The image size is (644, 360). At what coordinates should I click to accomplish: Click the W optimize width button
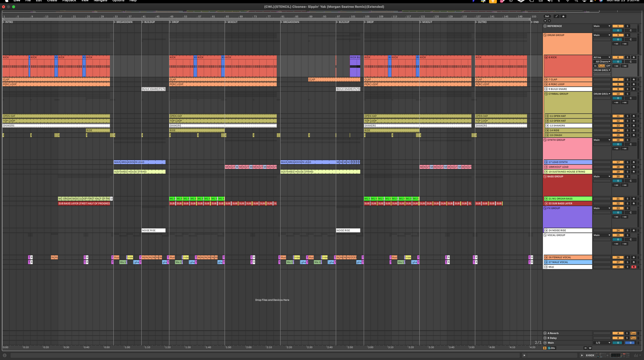pyautogui.click(x=590, y=348)
